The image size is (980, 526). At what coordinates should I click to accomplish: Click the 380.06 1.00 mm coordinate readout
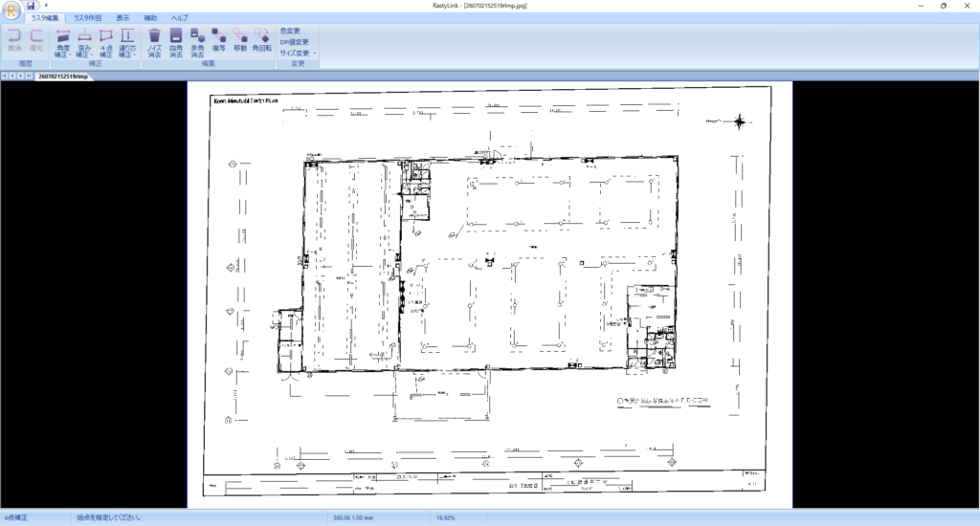coord(352,518)
